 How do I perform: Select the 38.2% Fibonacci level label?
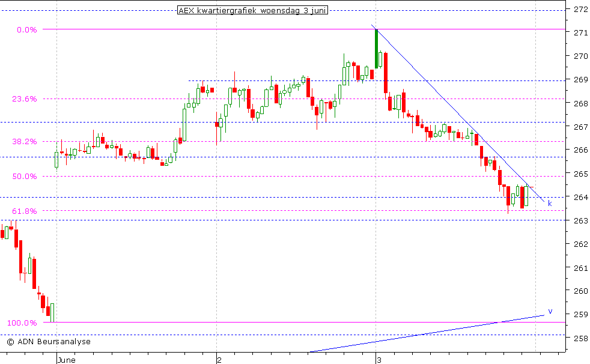click(x=25, y=141)
